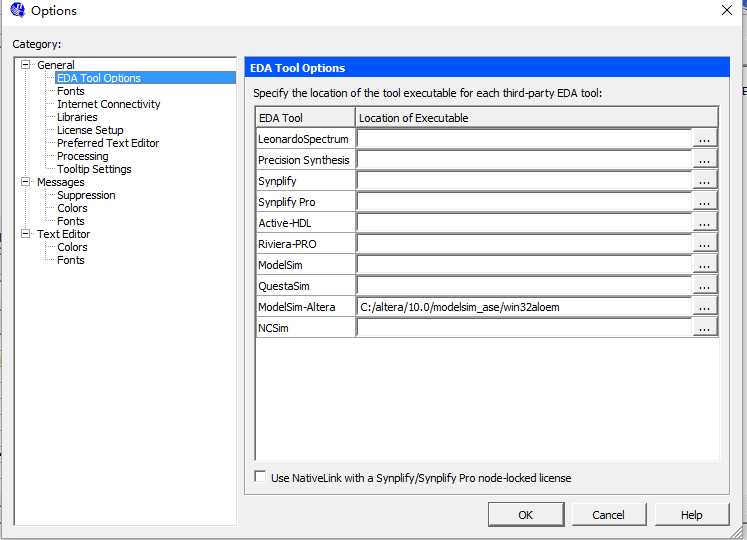Collapse the Messages category tree node
Screen dimensions: 747x540
pos(26,182)
